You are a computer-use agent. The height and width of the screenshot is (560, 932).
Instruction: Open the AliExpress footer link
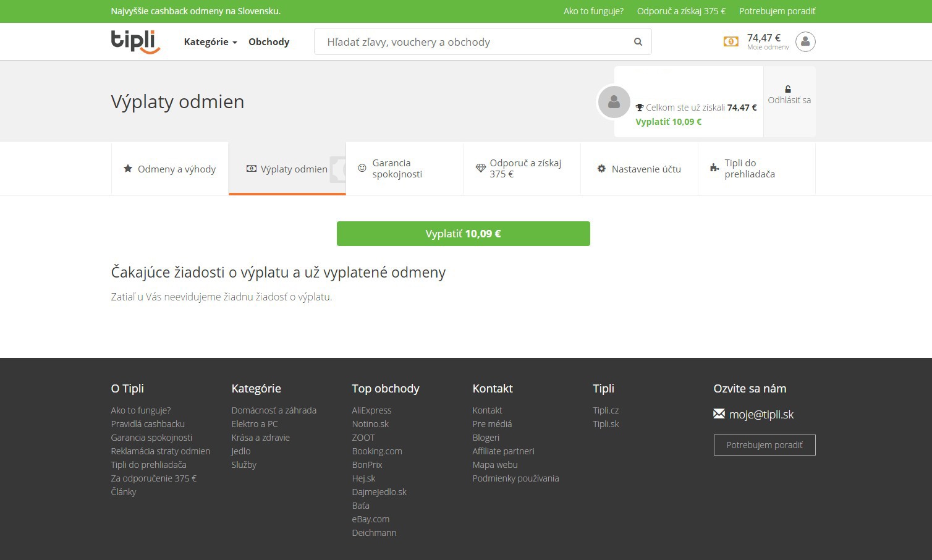point(371,410)
